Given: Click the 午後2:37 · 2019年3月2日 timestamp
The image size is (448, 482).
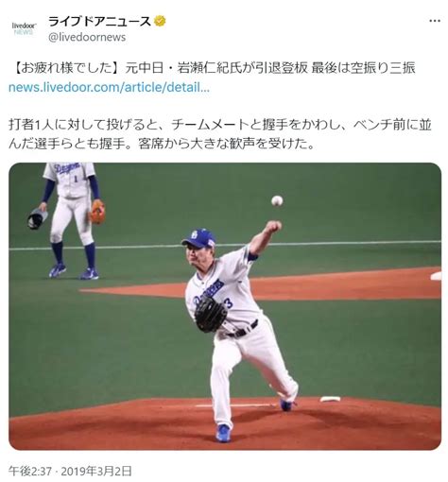Looking at the screenshot, I should coord(70,472).
